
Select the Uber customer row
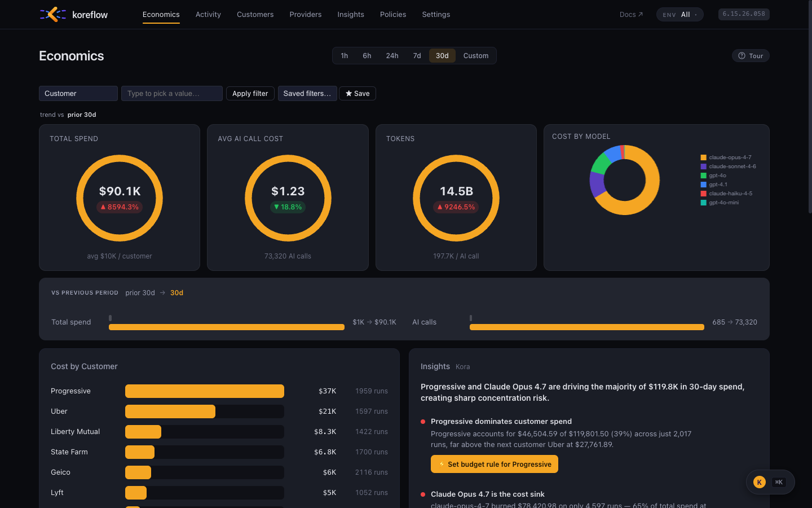(x=219, y=411)
